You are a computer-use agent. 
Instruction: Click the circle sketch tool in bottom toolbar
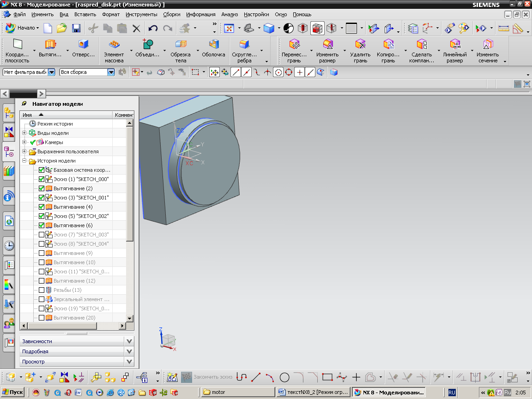coord(284,377)
